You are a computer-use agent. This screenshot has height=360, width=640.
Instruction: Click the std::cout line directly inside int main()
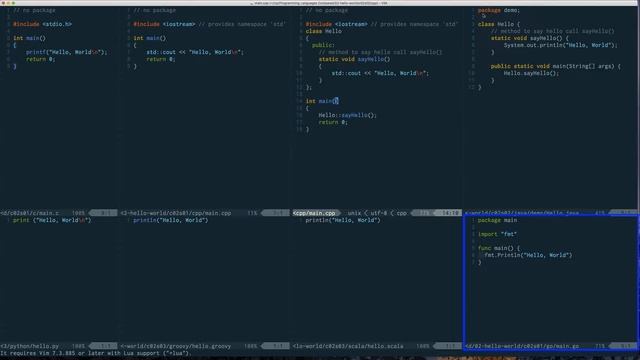[x=195, y=52]
